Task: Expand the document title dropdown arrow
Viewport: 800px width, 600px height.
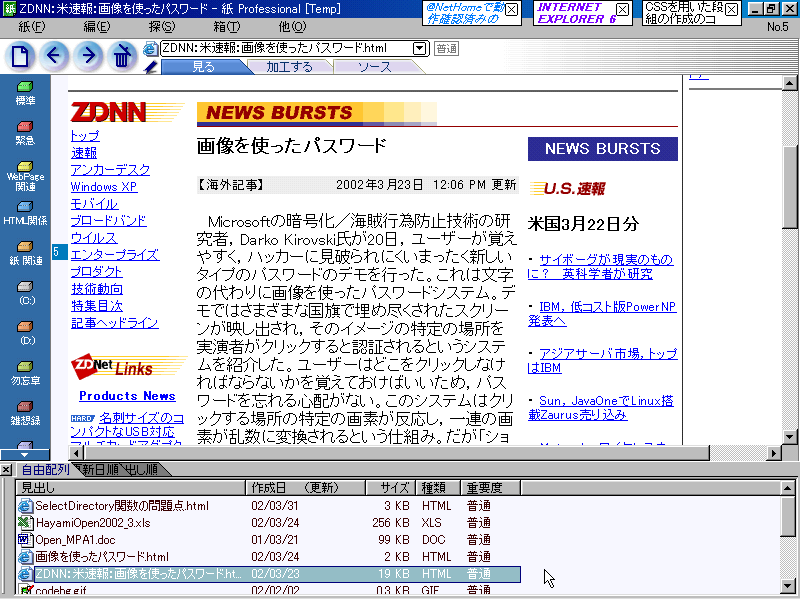Action: 420,48
